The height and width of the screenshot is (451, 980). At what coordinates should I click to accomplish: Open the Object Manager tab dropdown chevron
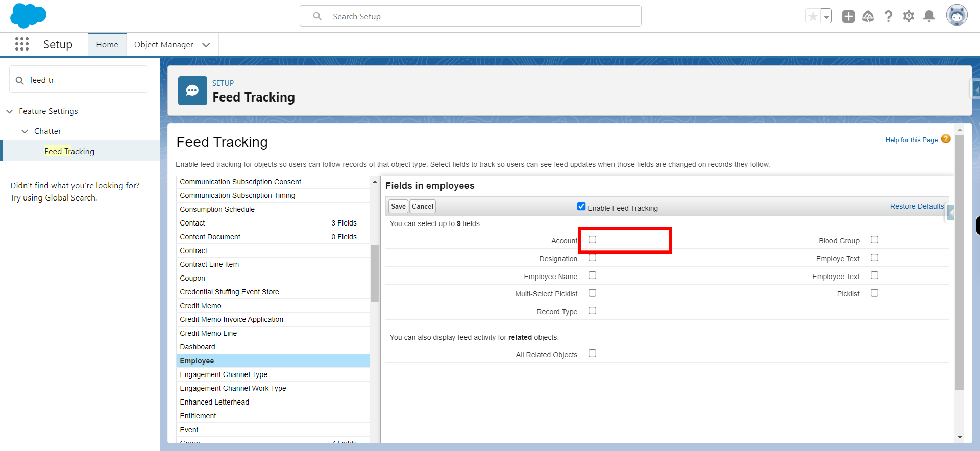click(x=206, y=45)
